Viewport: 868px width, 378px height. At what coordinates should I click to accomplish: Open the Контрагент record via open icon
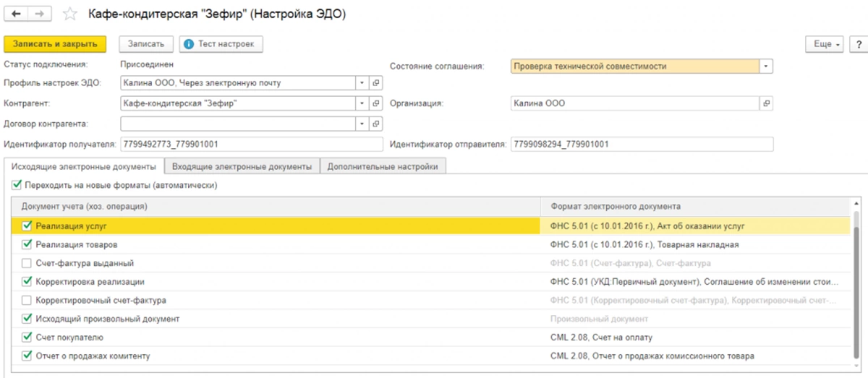point(376,103)
